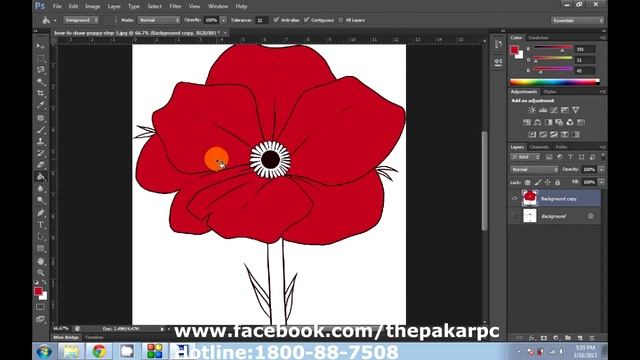Select the Rectangular Marquee tool

[x=40, y=58]
